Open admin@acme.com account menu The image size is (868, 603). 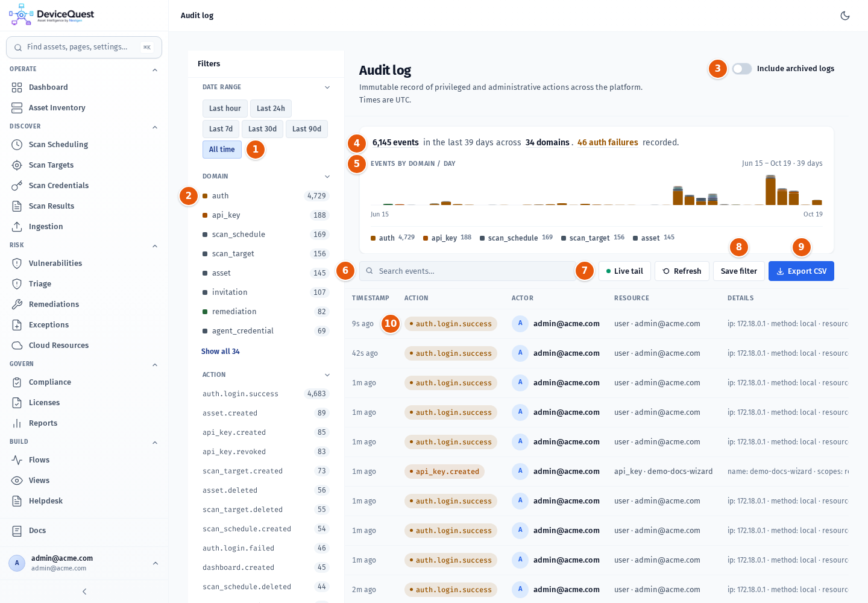(84, 563)
